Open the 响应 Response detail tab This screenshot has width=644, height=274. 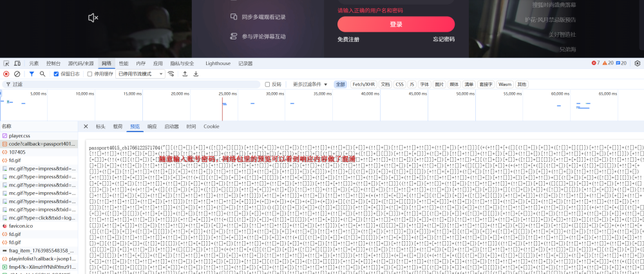coord(153,126)
